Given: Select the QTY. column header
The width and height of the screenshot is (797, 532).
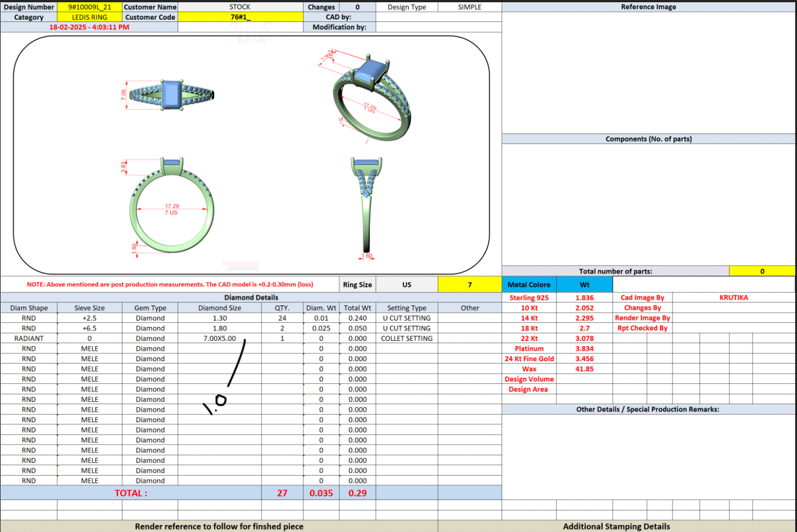Looking at the screenshot, I should click(282, 308).
